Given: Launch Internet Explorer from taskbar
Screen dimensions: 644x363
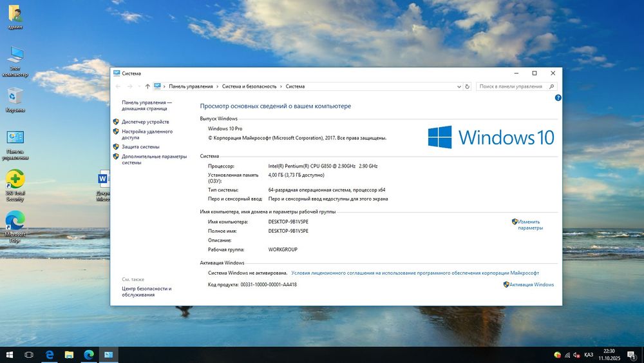Looking at the screenshot, I should point(50,355).
